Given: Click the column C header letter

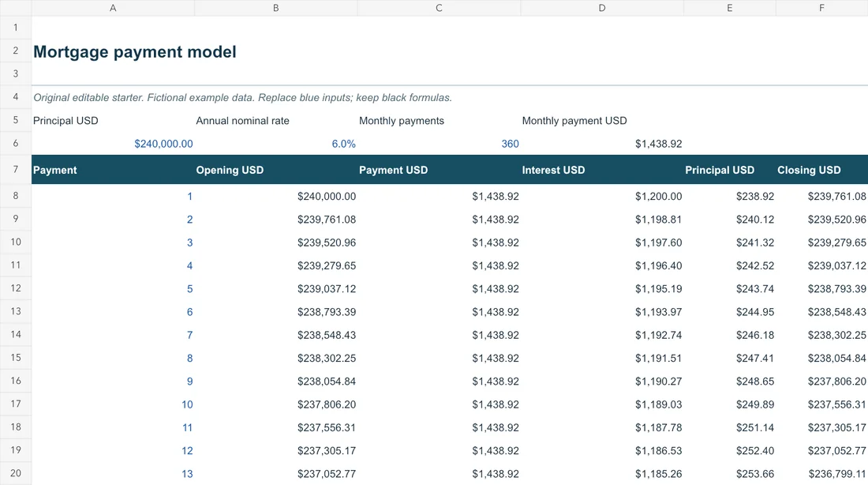Looking at the screenshot, I should (439, 8).
